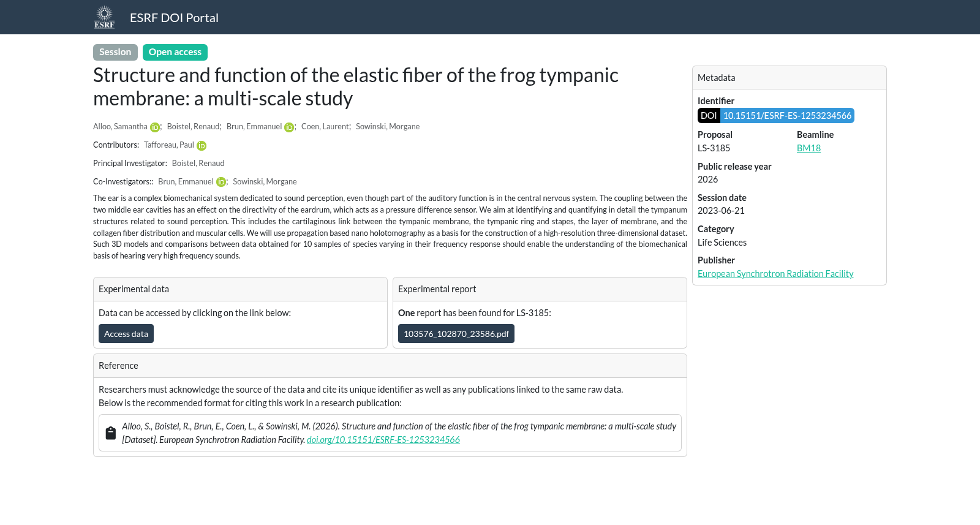Open Emmanuel Brun's ORCID icon in authors
980x525 pixels.
click(x=289, y=127)
